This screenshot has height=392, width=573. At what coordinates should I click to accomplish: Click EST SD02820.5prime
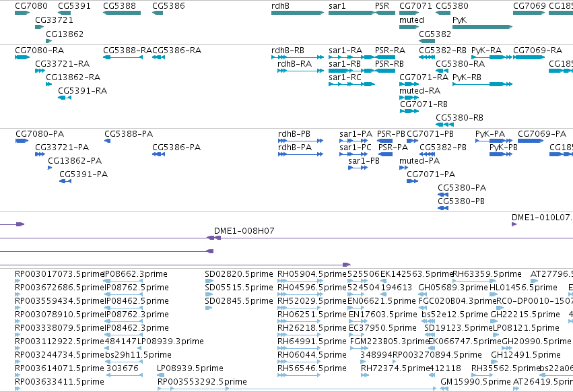point(239,274)
